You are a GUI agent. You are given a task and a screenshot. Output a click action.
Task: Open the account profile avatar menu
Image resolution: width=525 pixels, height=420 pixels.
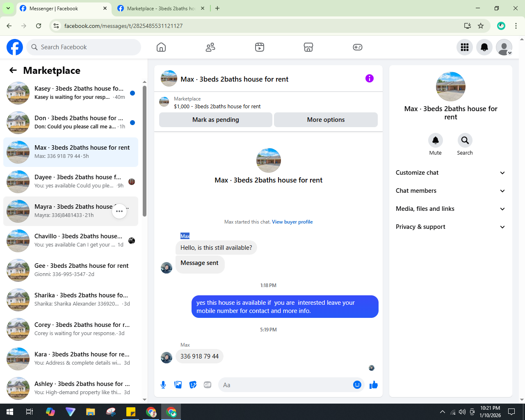504,47
